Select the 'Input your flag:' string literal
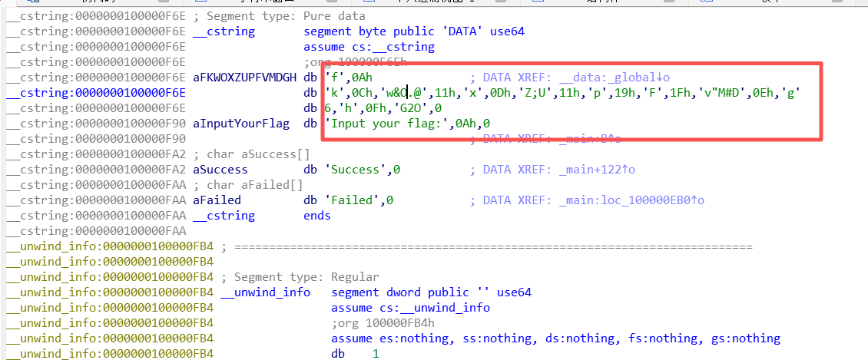Screen dimensions: 868x360 [x=386, y=124]
